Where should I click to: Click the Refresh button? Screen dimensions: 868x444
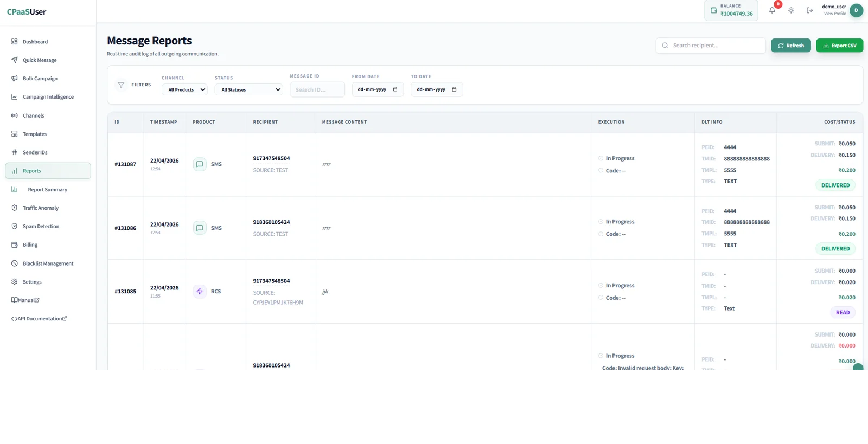[x=791, y=46]
